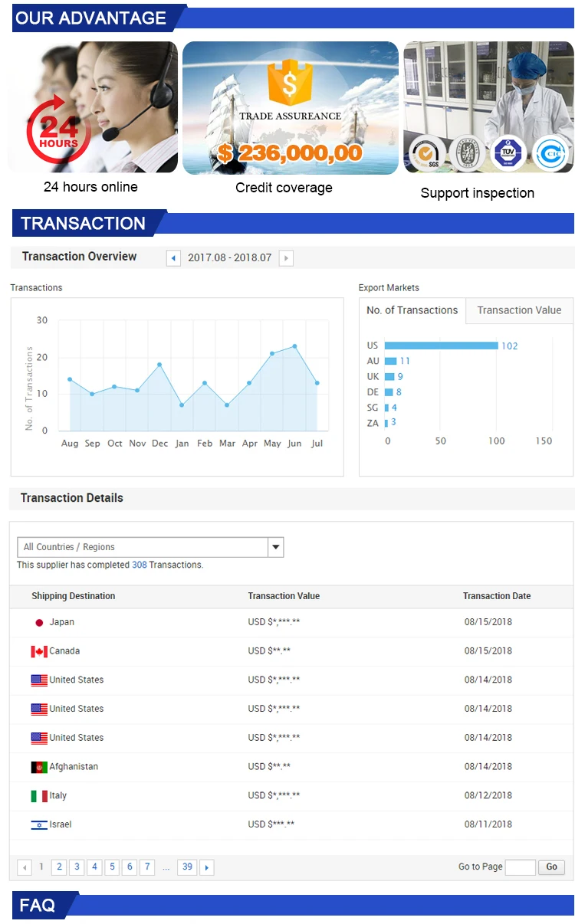Click the Go to Page input field
The height and width of the screenshot is (924, 575).
click(520, 867)
